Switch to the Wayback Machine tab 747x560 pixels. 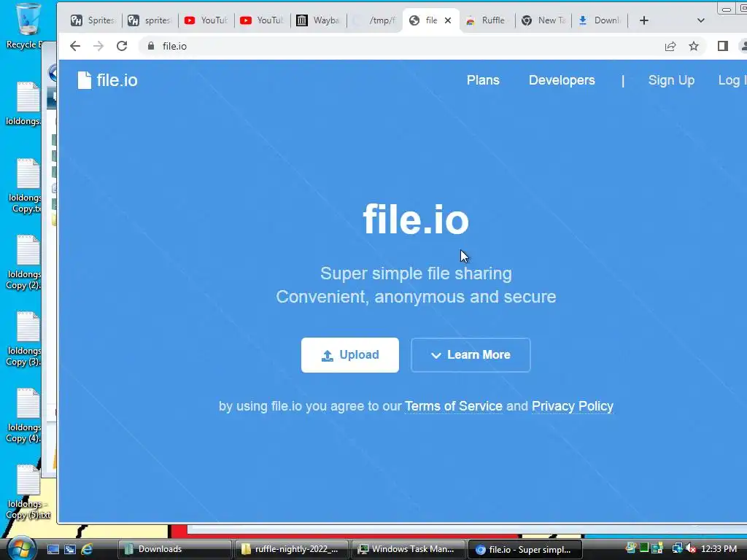[x=318, y=20]
